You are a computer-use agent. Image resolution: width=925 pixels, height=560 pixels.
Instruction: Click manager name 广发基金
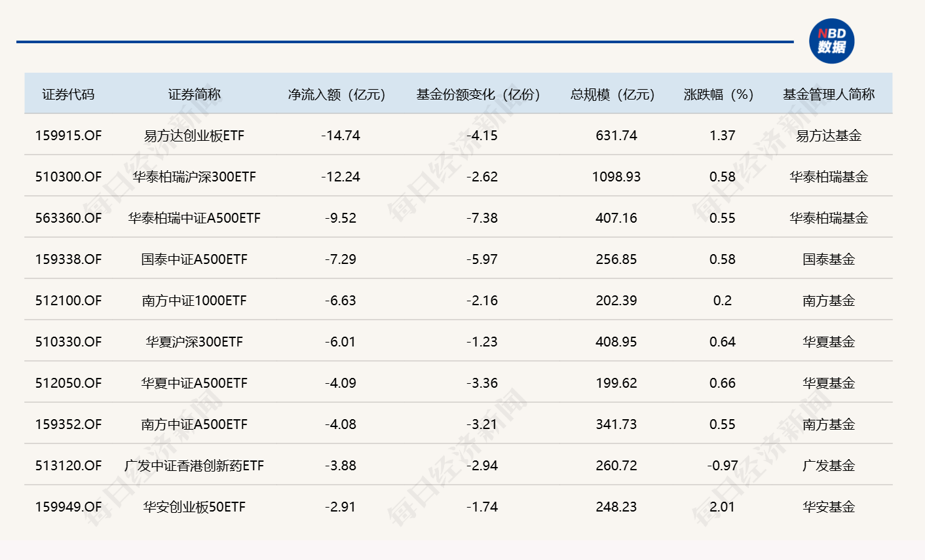click(x=829, y=466)
